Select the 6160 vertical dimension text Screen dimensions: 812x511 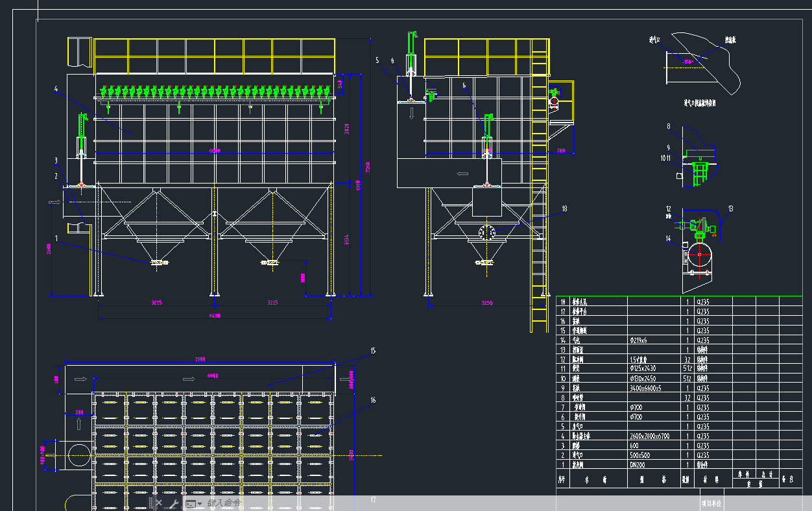[357, 186]
